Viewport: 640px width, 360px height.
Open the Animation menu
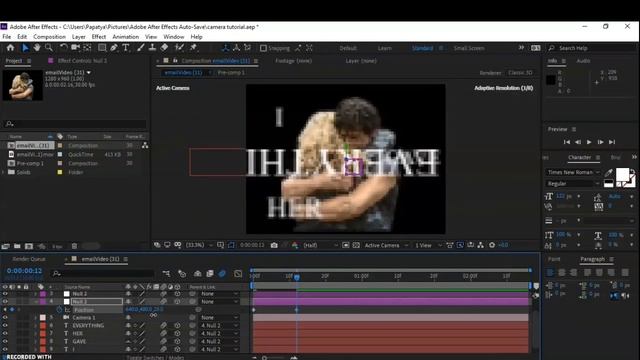(x=126, y=37)
